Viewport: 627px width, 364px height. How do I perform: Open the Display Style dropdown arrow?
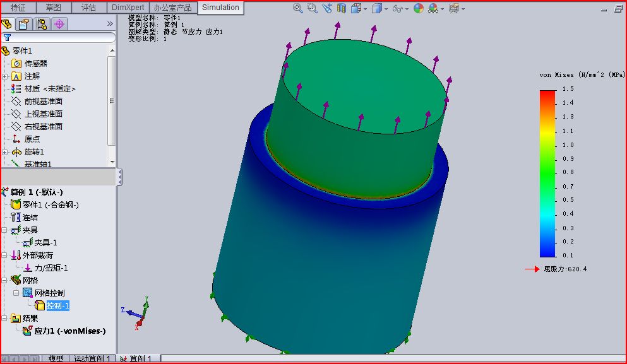386,9
